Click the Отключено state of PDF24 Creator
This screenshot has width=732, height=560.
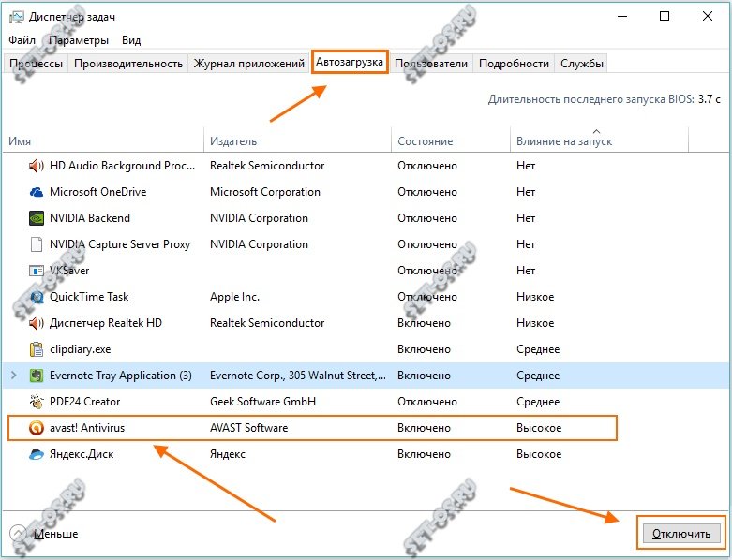tap(427, 402)
